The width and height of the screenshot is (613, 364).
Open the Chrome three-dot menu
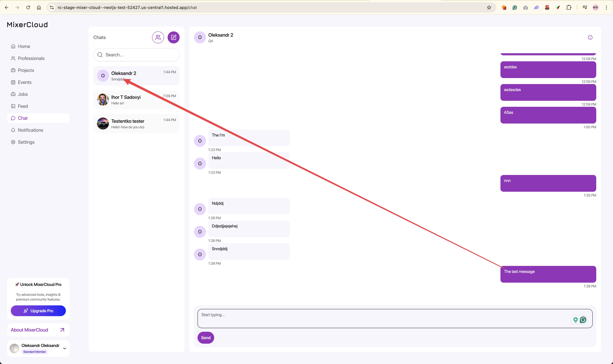click(x=606, y=7)
